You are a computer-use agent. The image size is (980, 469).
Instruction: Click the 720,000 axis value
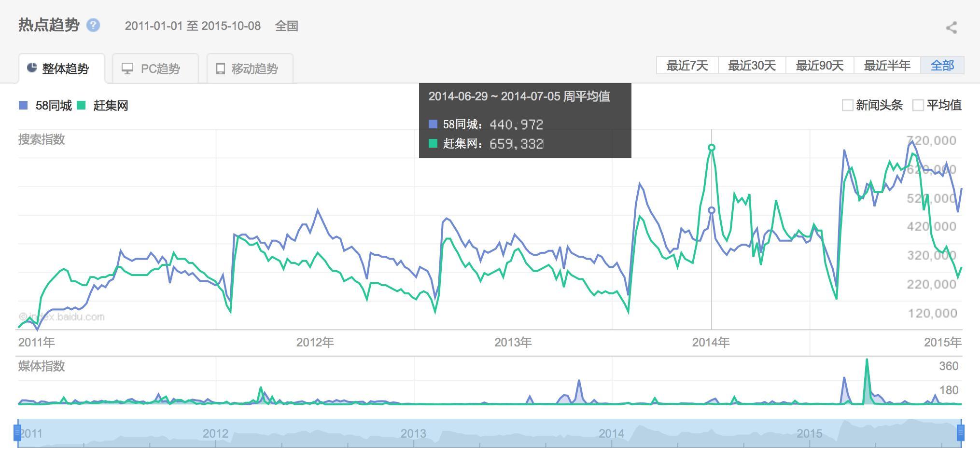[932, 141]
